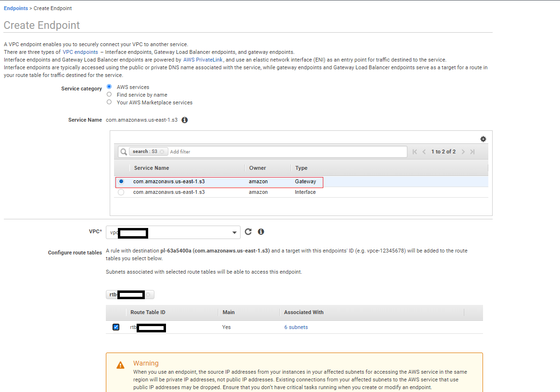560x392 pixels.
Task: Refresh the VPC list
Action: coord(248,232)
